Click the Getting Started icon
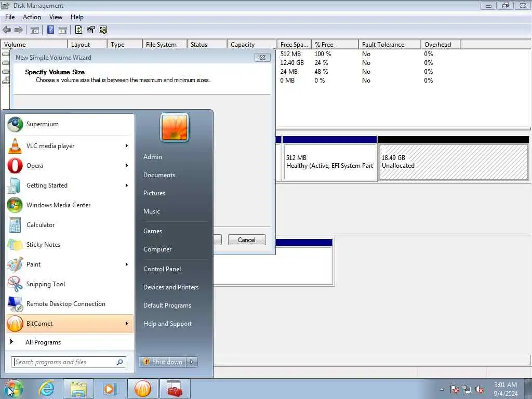Image resolution: width=532 pixels, height=399 pixels. point(14,185)
